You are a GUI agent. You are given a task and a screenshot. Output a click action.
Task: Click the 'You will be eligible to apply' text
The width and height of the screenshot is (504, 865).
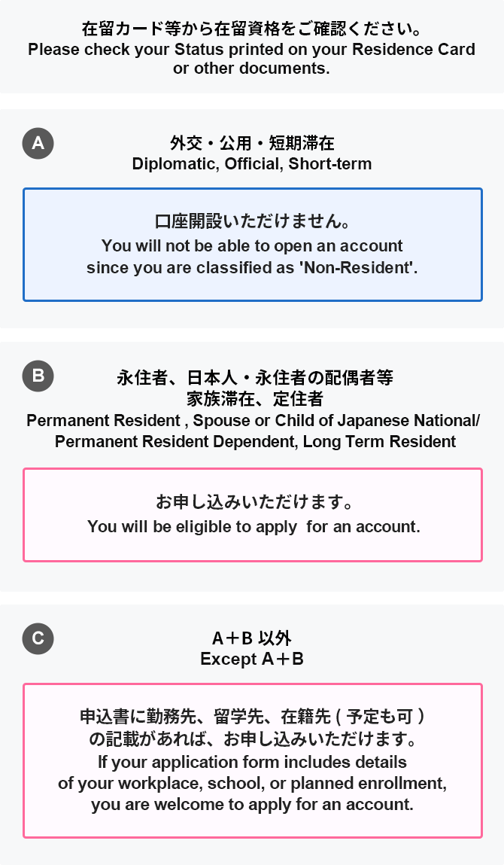[254, 527]
